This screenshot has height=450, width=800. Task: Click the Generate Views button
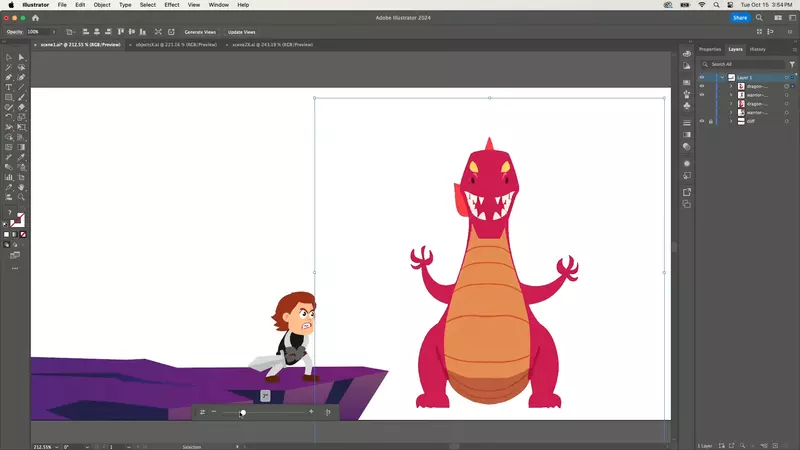200,32
